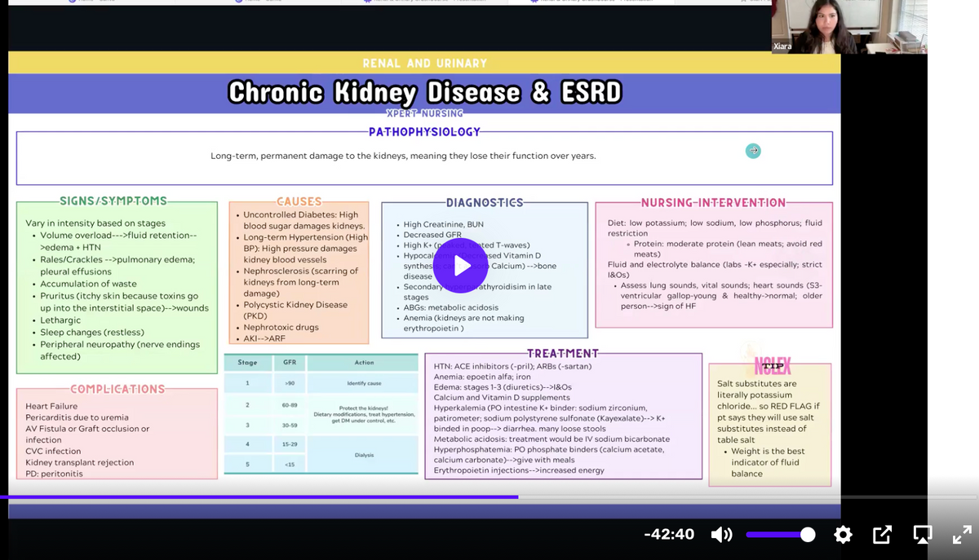Click the HTN: ACE inhibitors treatment line

click(513, 366)
